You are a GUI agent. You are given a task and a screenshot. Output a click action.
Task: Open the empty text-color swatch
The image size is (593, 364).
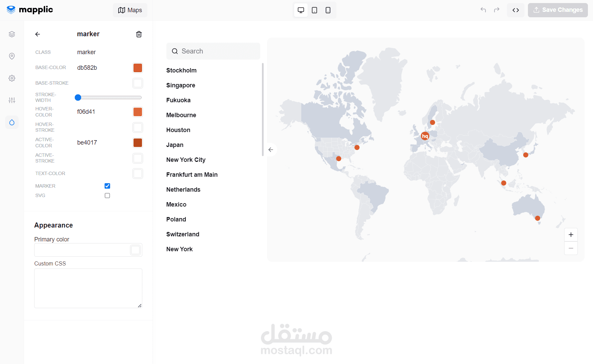[138, 173]
